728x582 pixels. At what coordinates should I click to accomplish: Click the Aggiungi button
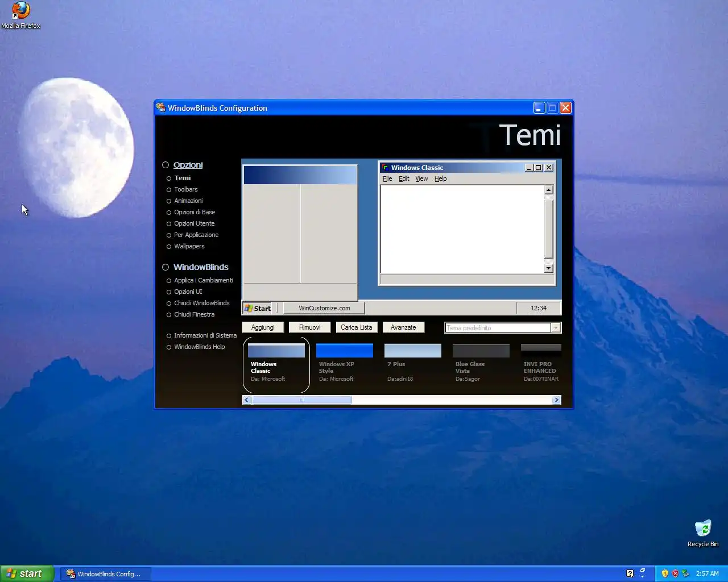click(x=263, y=327)
